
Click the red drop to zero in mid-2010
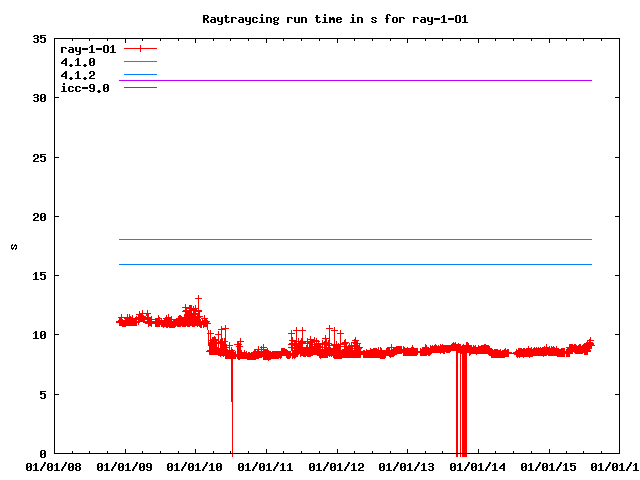(x=232, y=420)
